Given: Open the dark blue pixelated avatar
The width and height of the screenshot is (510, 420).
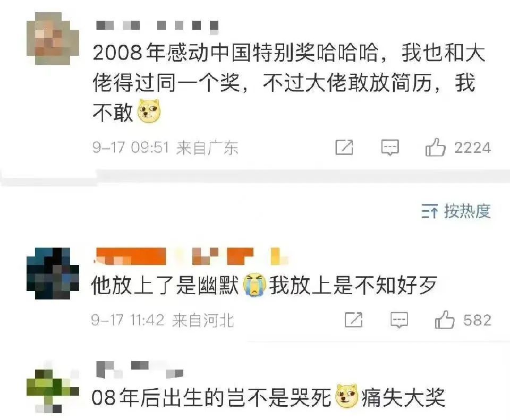Looking at the screenshot, I should point(53,273).
